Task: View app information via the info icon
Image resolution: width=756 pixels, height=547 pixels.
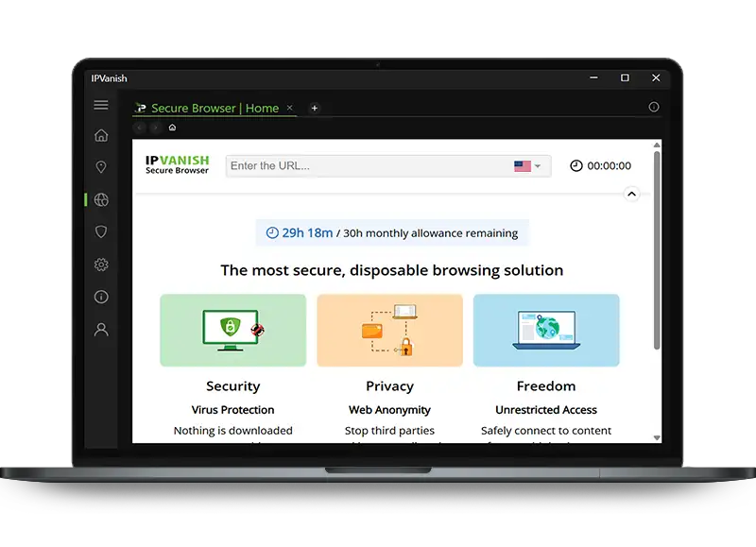Action: tap(101, 297)
